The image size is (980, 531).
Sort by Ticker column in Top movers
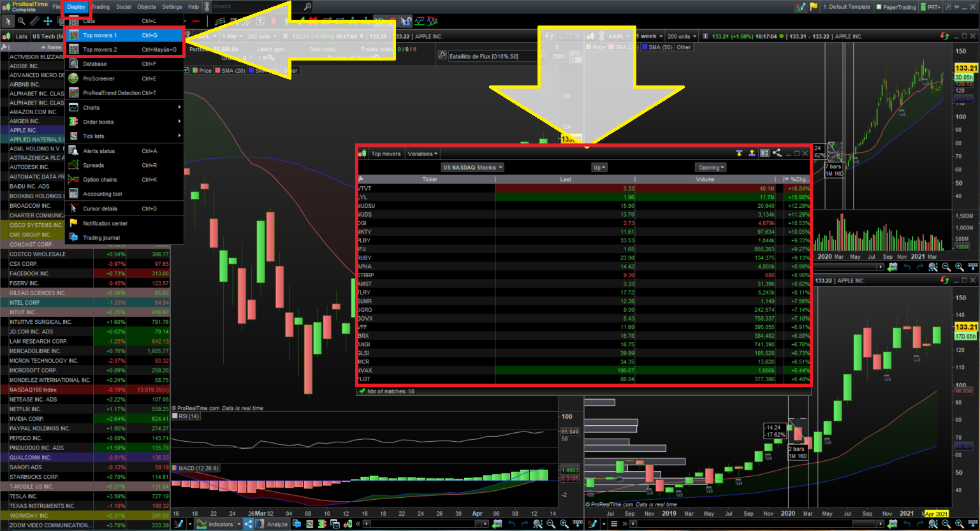point(430,179)
